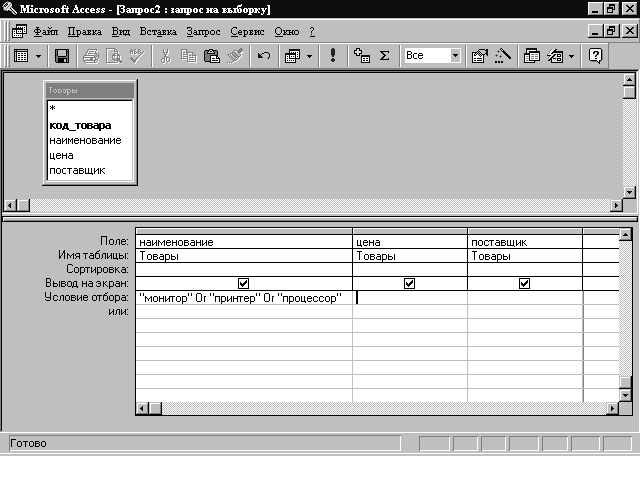This screenshot has height=480, width=640.
Task: Click the criteria cell under цена column
Action: (410, 298)
